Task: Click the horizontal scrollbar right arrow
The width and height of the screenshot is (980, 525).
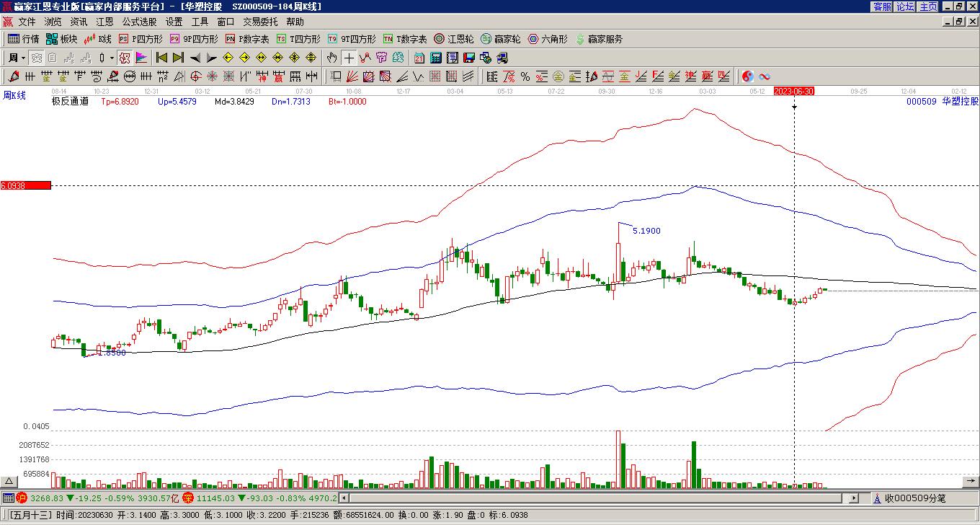Action: click(x=854, y=498)
